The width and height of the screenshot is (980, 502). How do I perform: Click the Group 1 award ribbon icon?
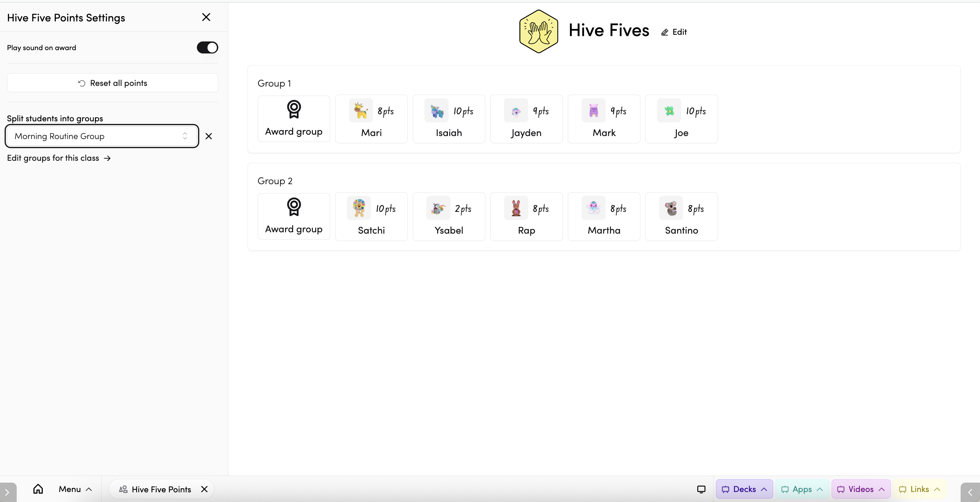tap(294, 110)
